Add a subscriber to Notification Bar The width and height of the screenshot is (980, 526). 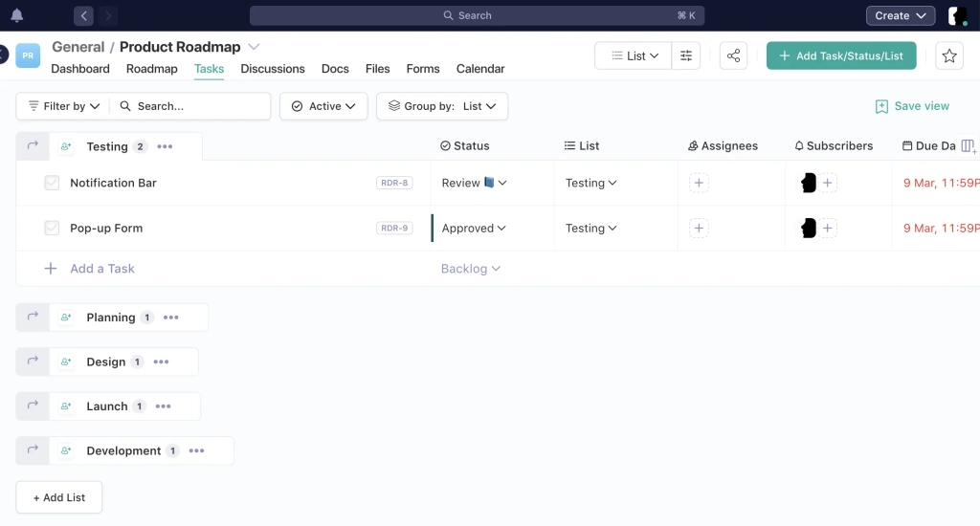coord(828,183)
